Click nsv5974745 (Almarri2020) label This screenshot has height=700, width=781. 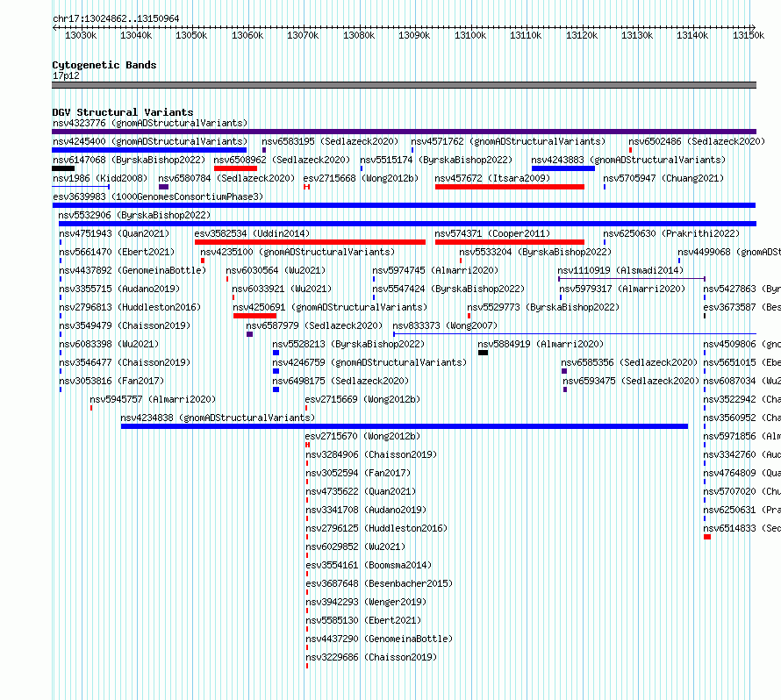[x=435, y=270]
